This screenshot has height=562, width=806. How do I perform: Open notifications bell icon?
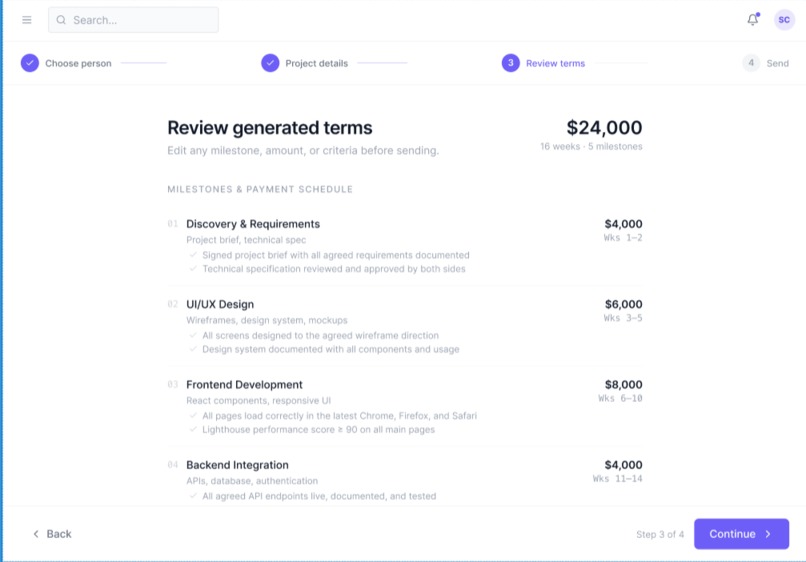click(x=753, y=20)
